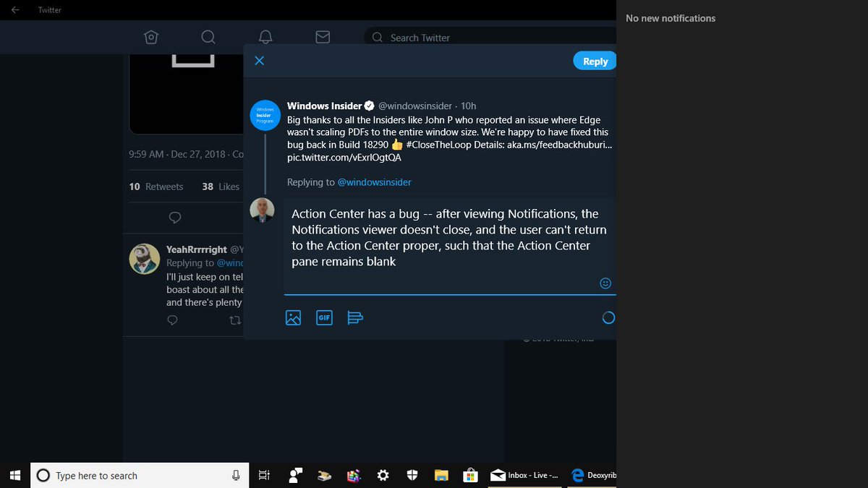Screen dimensions: 868x488
Task: Go back using the Twitter back arrow
Action: [15, 10]
